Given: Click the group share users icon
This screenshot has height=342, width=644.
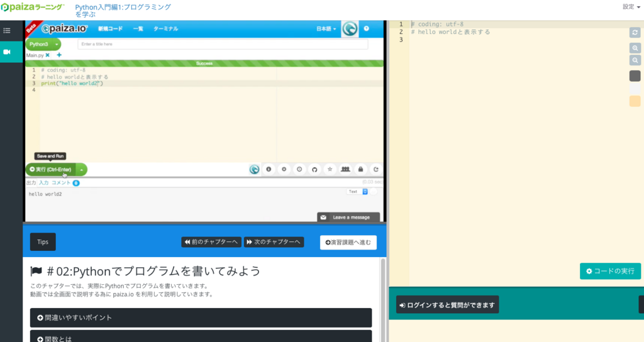Looking at the screenshot, I should (x=345, y=169).
